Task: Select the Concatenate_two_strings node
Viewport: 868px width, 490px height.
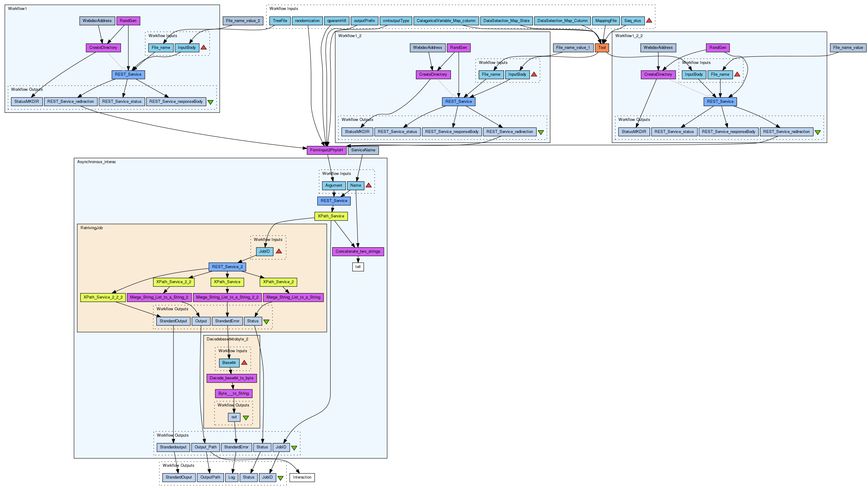Action: [x=358, y=251]
